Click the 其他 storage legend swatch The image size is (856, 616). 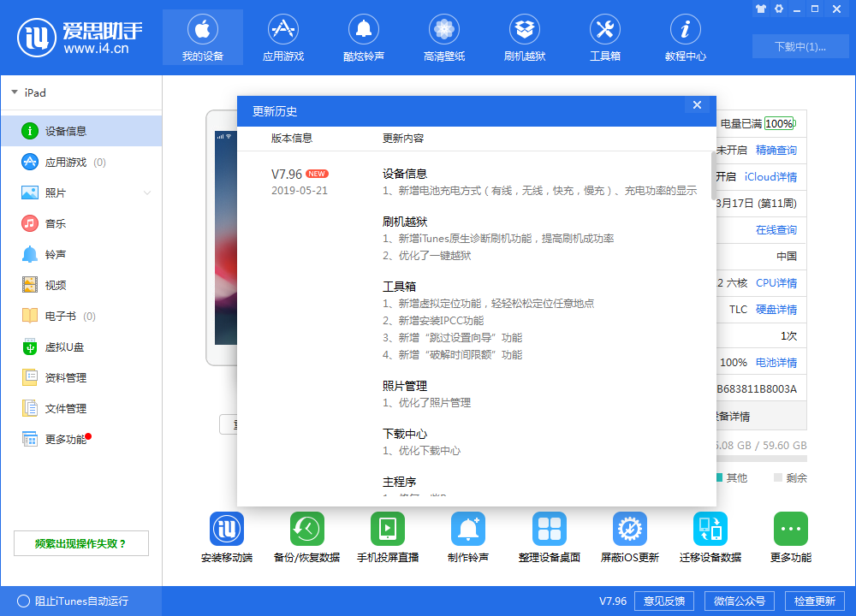tap(719, 478)
